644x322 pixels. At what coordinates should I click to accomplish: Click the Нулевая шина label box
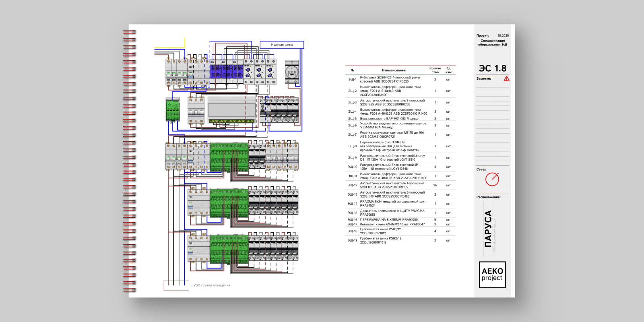tap(282, 45)
